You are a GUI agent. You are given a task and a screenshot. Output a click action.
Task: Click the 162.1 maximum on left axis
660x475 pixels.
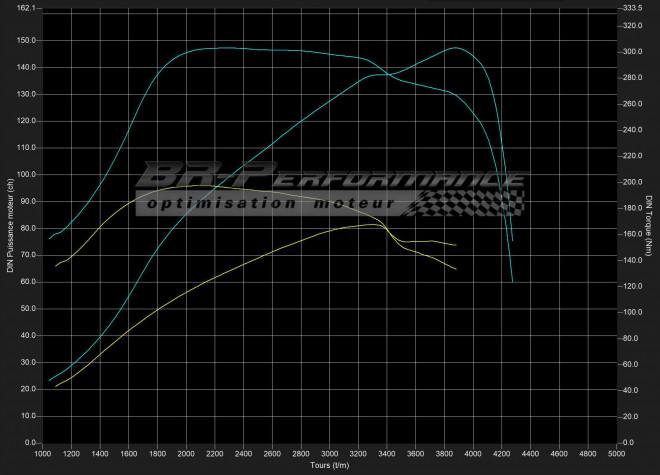click(27, 8)
